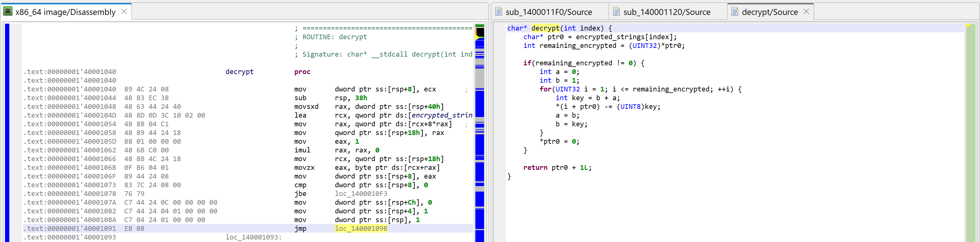The height and width of the screenshot is (242, 980).
Task: Click the sub rsp, 38h instruction
Action: 331,98
